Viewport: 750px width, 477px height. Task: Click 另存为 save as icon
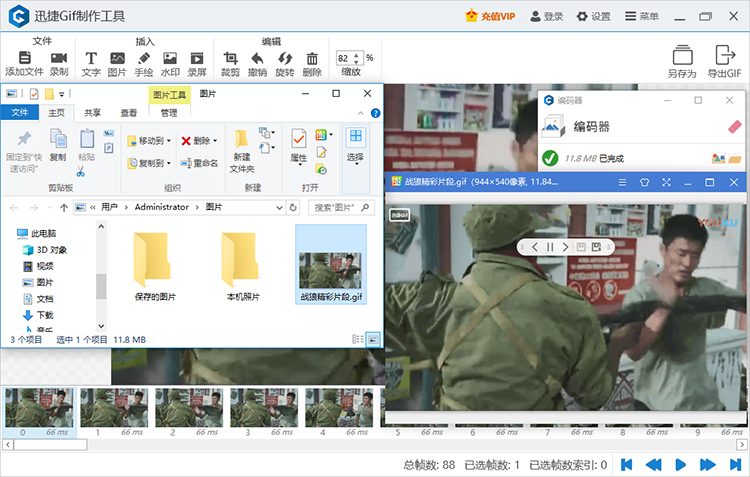[683, 55]
